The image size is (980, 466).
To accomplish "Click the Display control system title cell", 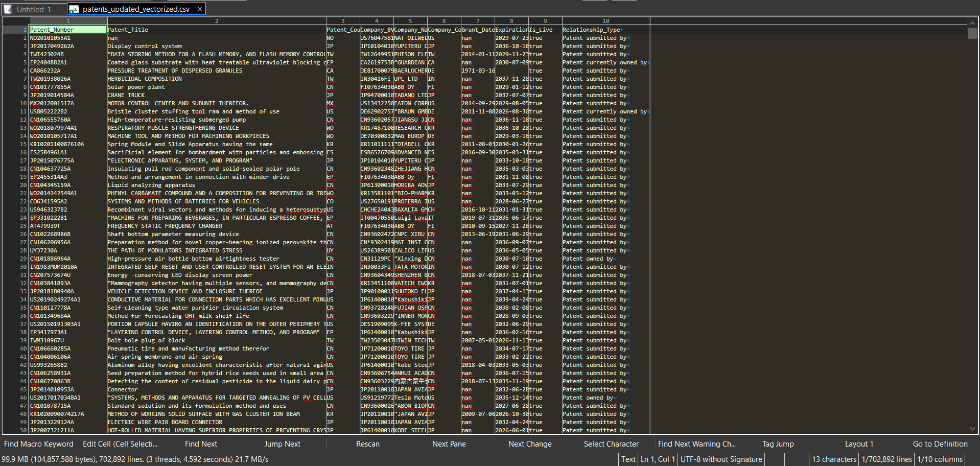I will pos(217,46).
